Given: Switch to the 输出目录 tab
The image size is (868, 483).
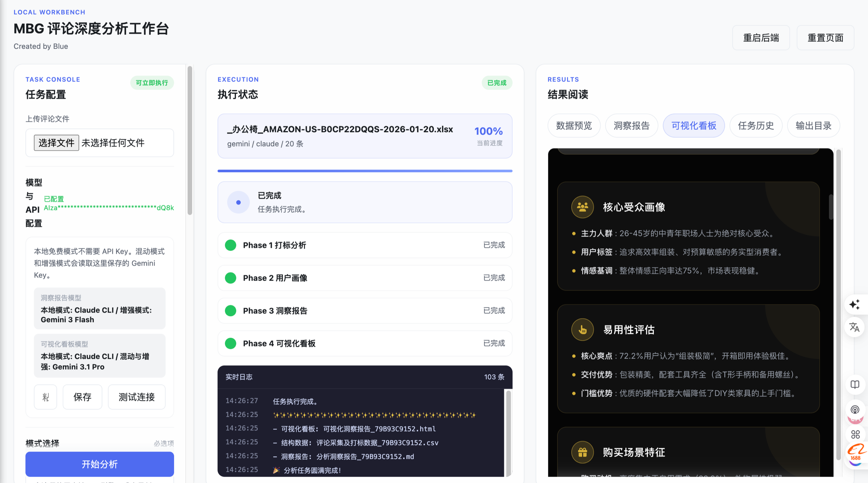Looking at the screenshot, I should [813, 126].
